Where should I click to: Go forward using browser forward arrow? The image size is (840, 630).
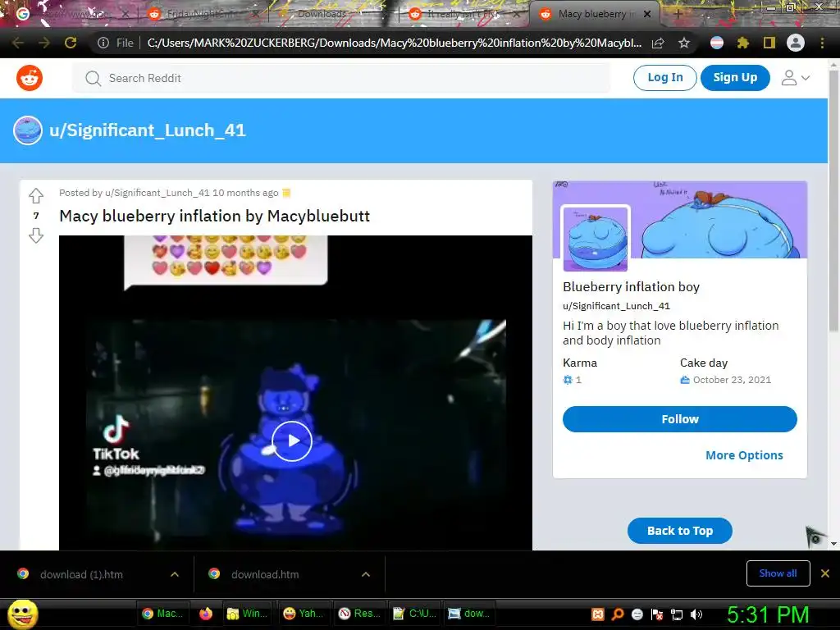(44, 43)
